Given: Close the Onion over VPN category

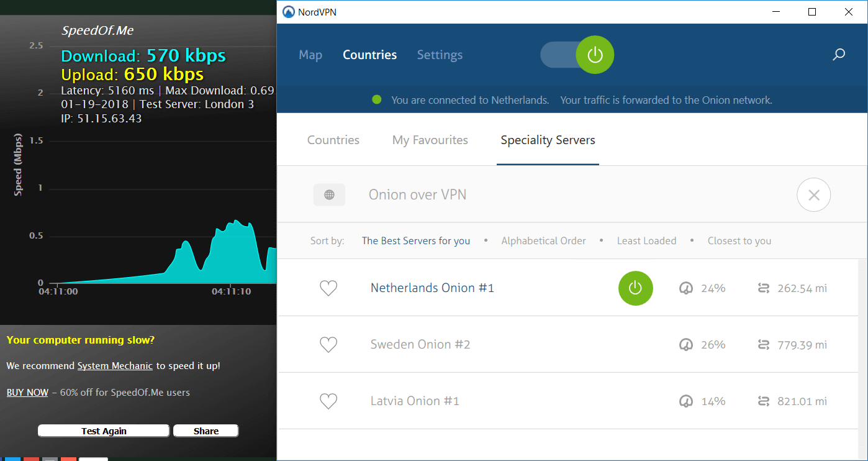Looking at the screenshot, I should point(814,195).
